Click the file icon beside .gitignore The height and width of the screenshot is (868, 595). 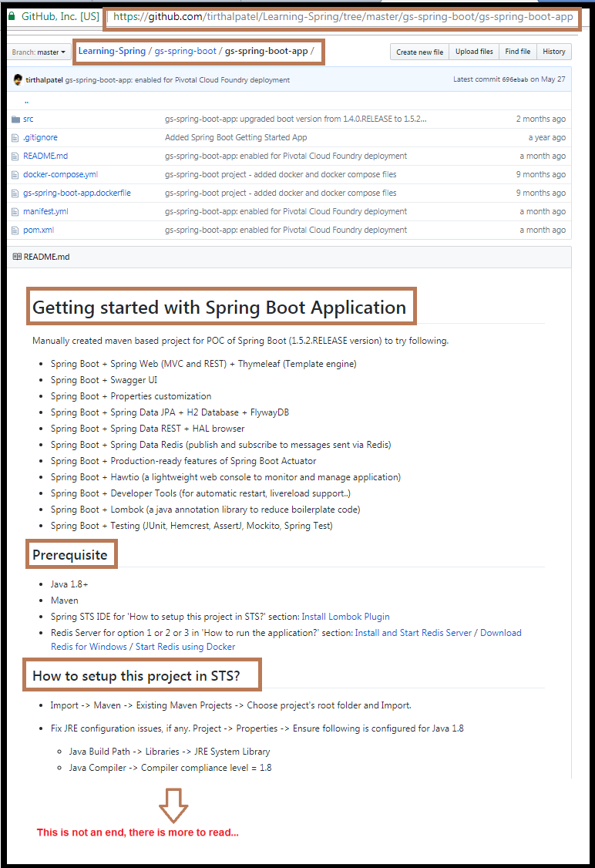tap(15, 137)
